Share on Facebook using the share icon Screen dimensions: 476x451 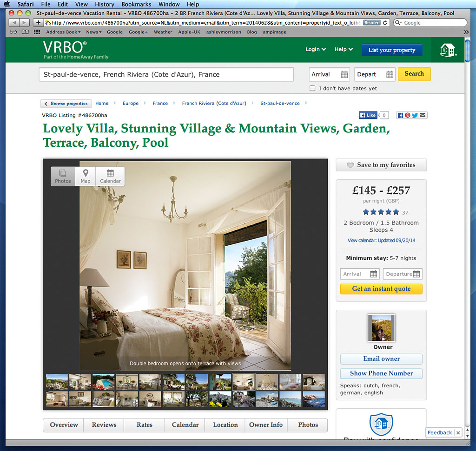(x=400, y=115)
